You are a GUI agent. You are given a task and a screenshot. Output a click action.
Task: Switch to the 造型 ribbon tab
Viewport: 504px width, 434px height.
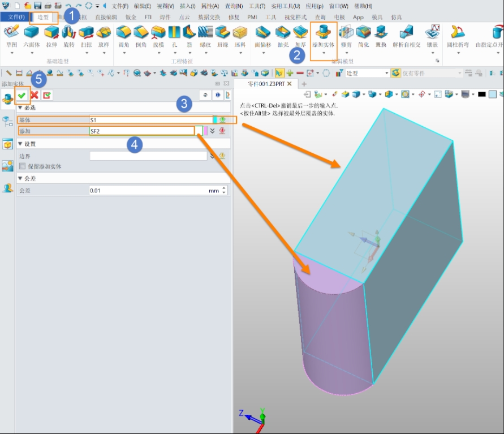[x=43, y=17]
